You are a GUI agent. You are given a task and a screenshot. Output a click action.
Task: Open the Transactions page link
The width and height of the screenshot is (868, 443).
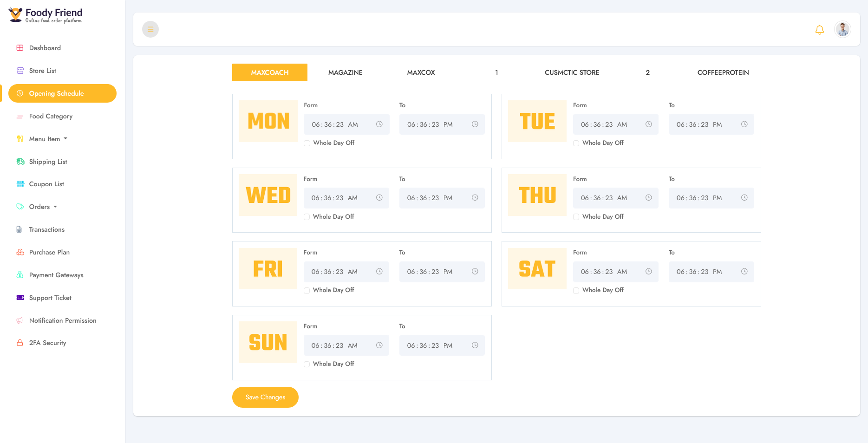click(x=47, y=229)
